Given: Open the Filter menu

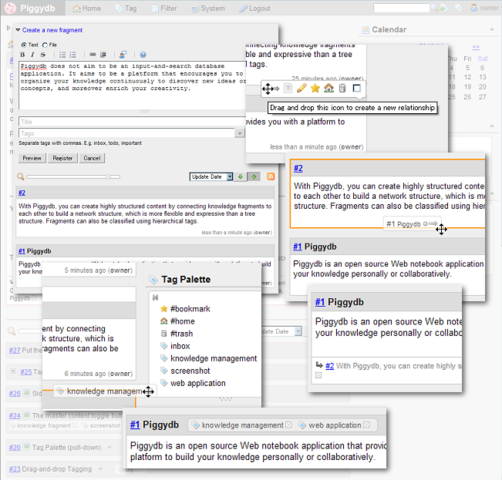Looking at the screenshot, I should (x=164, y=8).
